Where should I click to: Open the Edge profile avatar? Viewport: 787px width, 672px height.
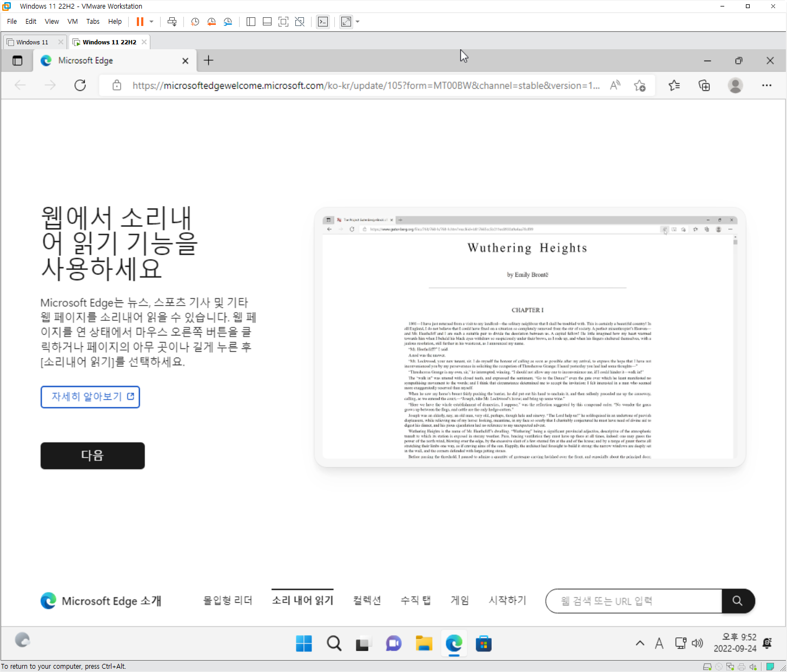point(735,85)
